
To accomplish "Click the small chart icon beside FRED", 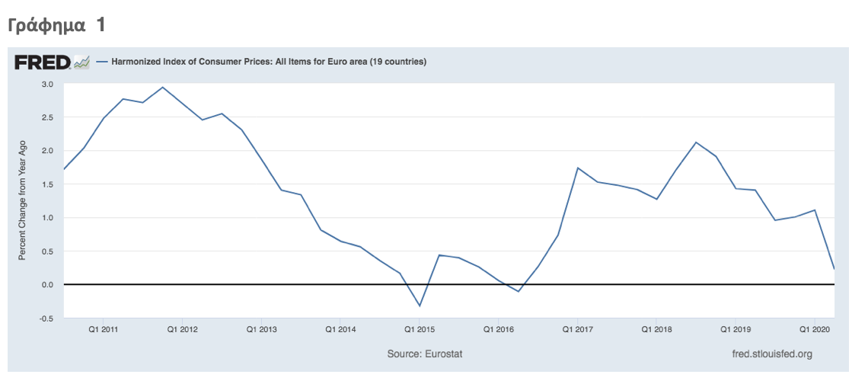I will [81, 62].
